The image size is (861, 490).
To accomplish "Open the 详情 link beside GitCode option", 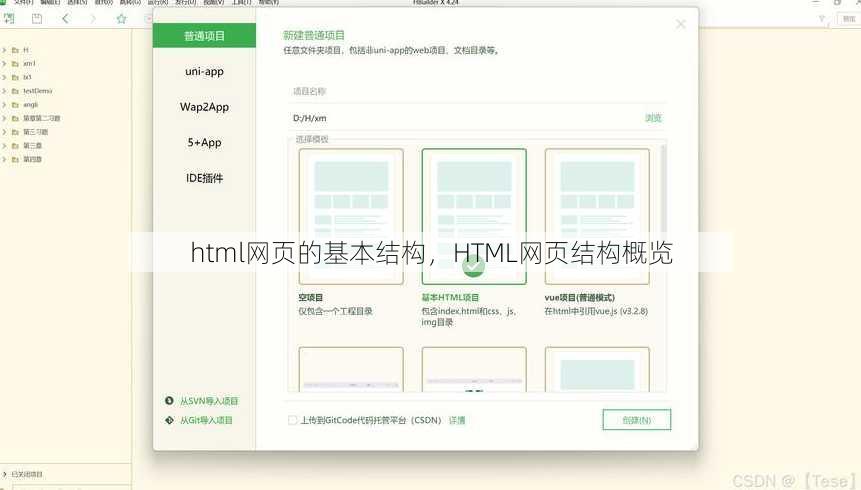I will pyautogui.click(x=457, y=420).
